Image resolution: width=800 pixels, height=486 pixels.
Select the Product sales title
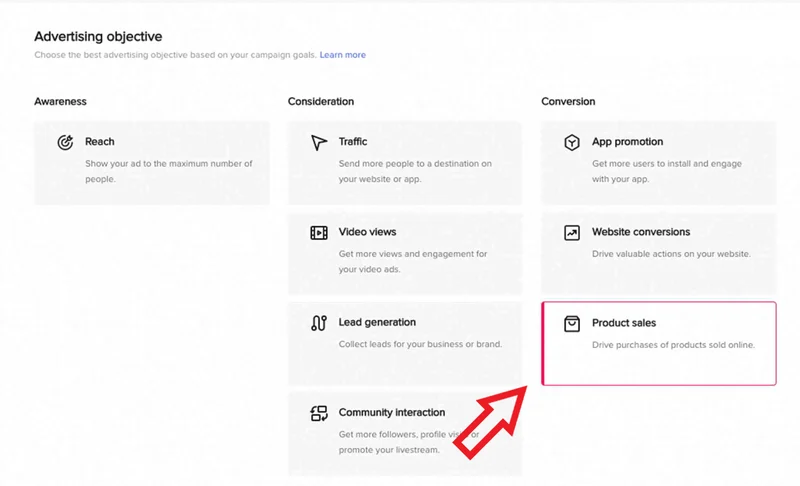(x=624, y=322)
